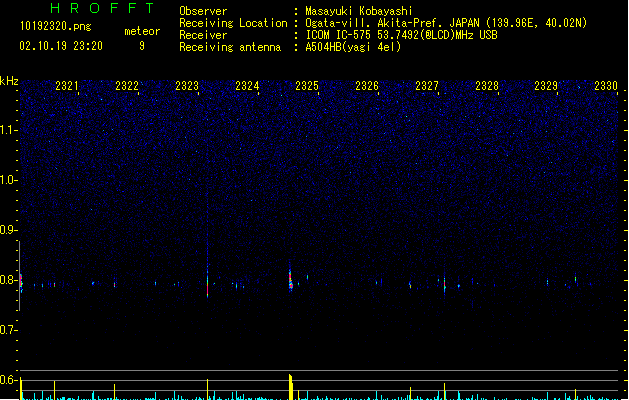Click the 2323 time axis marker
The image size is (629, 400).
click(187, 86)
